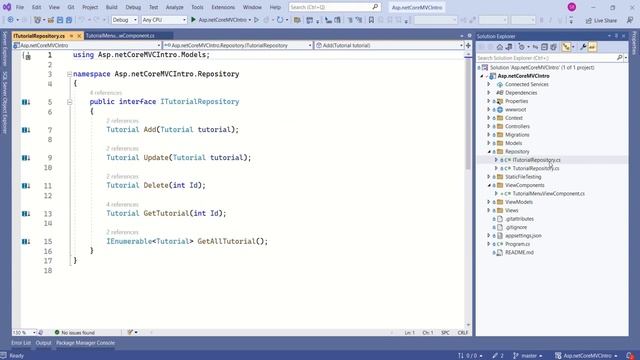The width and height of the screenshot is (640, 360).
Task: Toggle the highlighted track-active-item button in Solution Explorer
Action: (x=566, y=47)
